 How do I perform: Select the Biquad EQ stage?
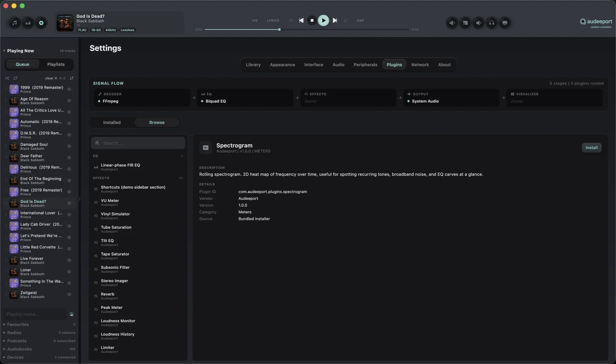pyautogui.click(x=245, y=98)
